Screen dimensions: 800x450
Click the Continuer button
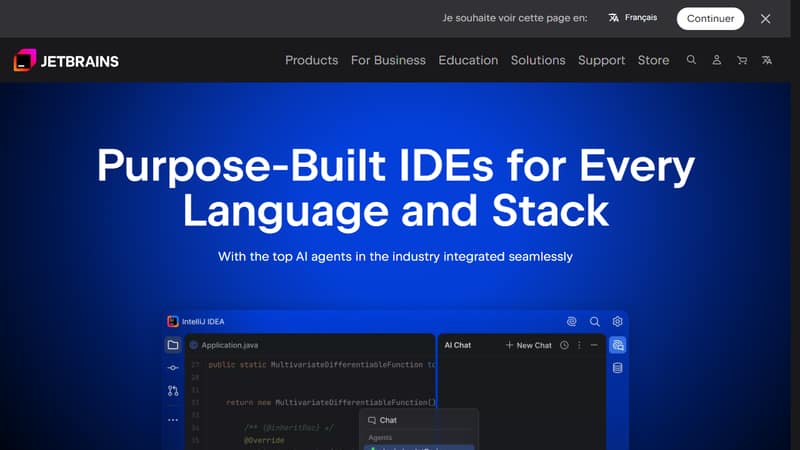[710, 18]
